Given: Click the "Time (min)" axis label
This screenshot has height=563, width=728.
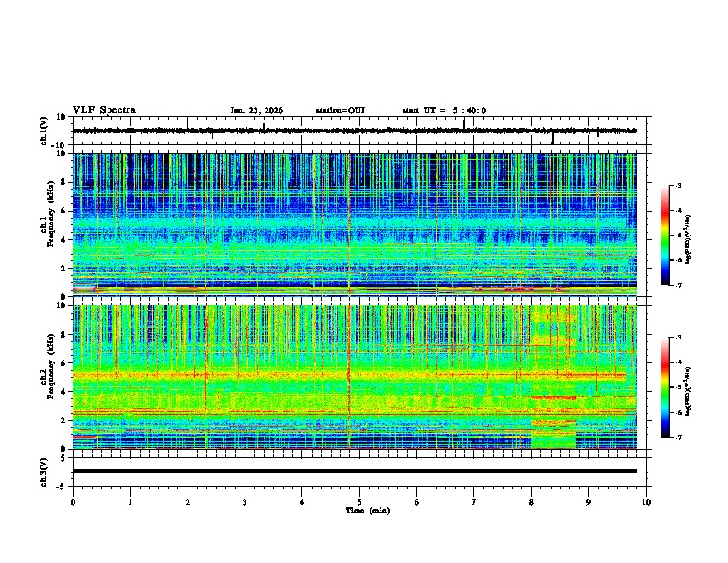Looking at the screenshot, I should coord(368,511).
